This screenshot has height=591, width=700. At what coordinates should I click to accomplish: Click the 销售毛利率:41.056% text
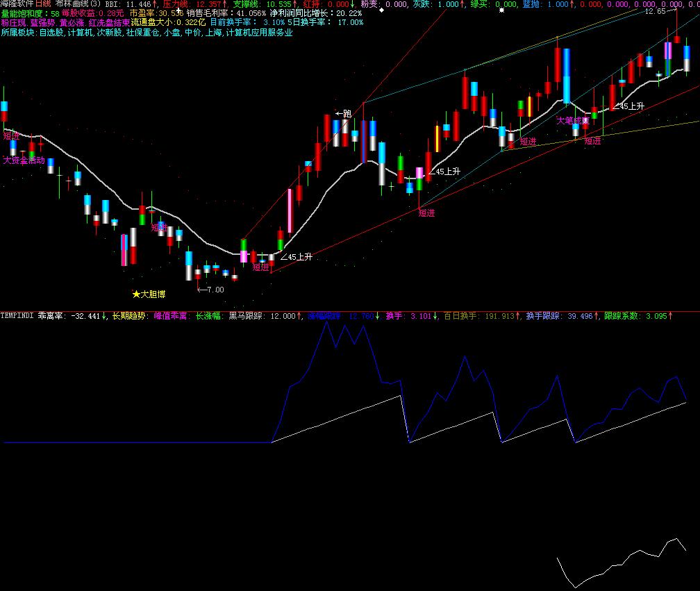click(226, 13)
